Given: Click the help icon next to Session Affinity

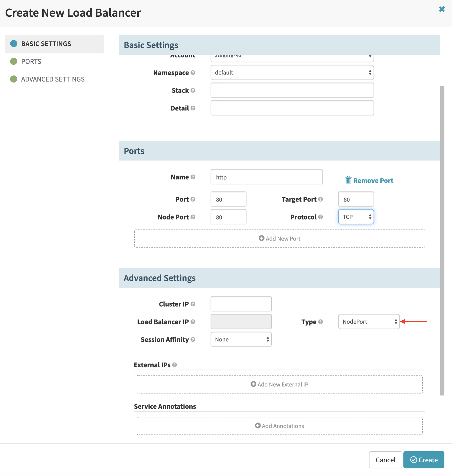Looking at the screenshot, I should point(193,340).
